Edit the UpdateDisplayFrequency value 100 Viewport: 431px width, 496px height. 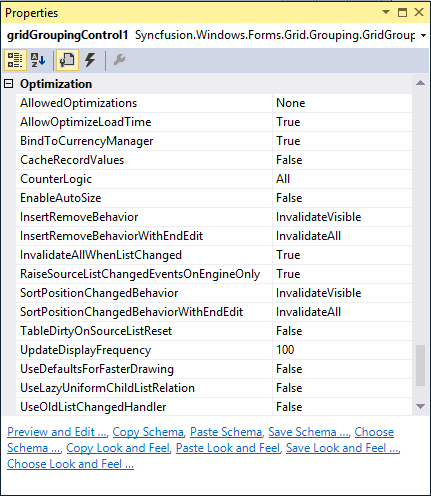[342, 350]
